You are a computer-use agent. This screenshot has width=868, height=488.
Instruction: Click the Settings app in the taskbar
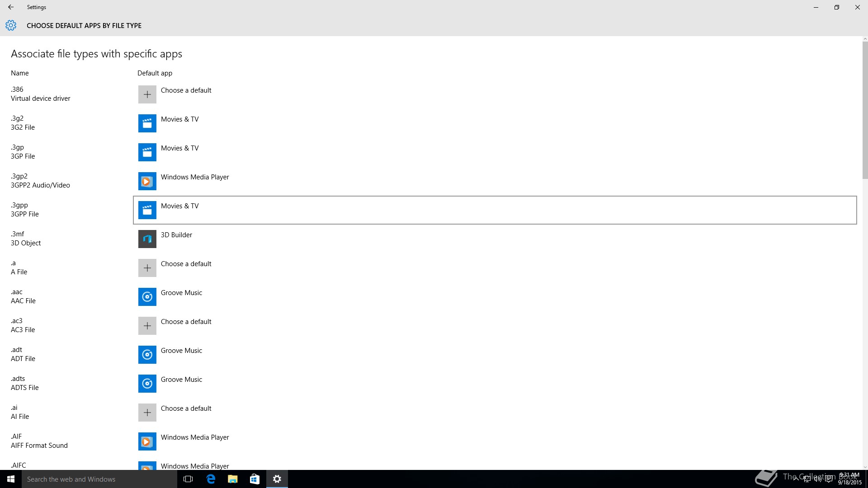click(277, 479)
